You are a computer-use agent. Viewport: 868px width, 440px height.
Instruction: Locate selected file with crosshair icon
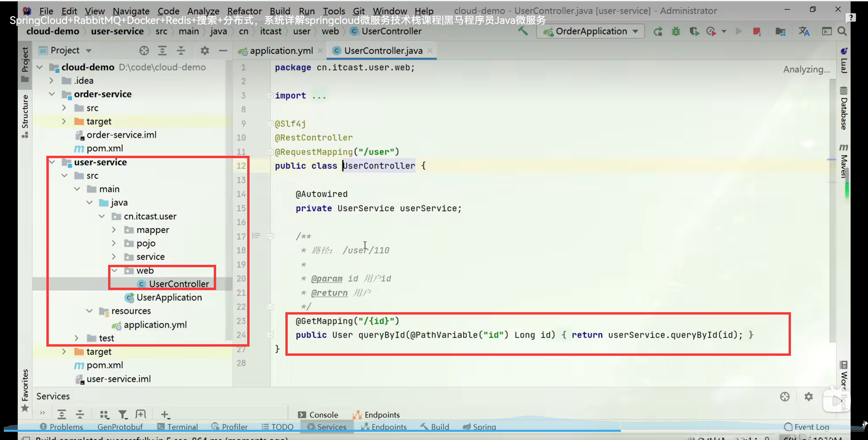pyautogui.click(x=144, y=51)
